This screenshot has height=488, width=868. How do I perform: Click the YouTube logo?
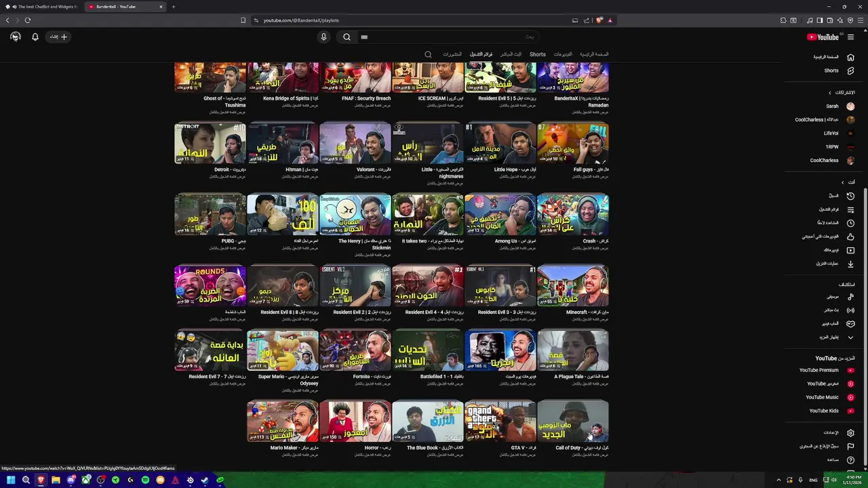pos(823,37)
